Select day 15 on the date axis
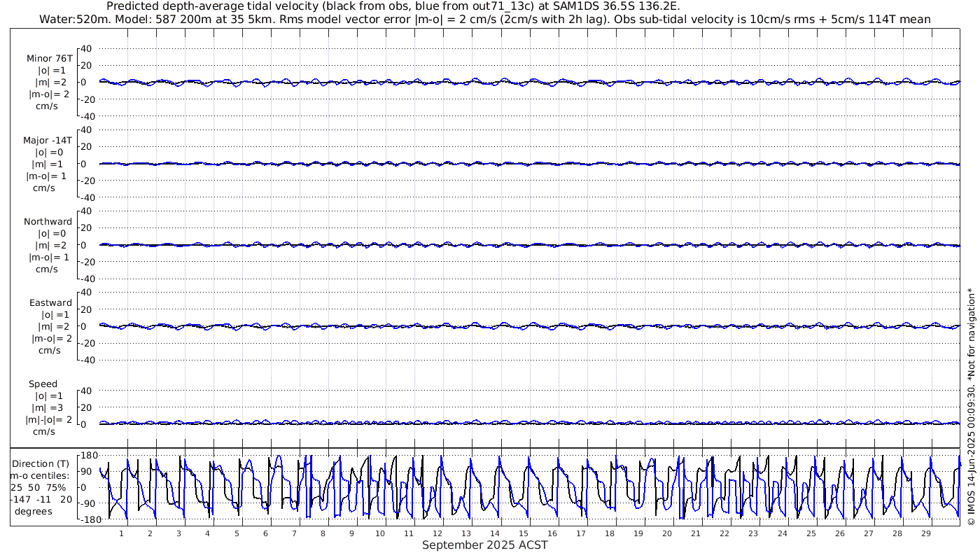 tap(524, 533)
